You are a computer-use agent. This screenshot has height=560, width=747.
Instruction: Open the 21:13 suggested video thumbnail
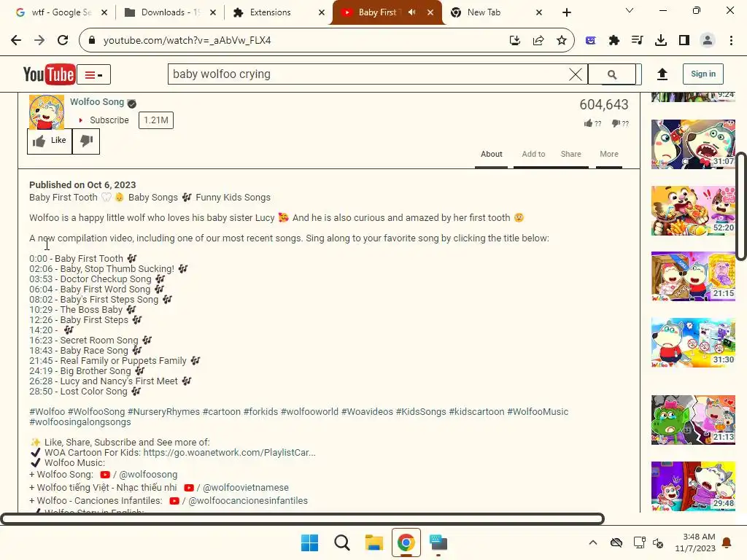[693, 419]
